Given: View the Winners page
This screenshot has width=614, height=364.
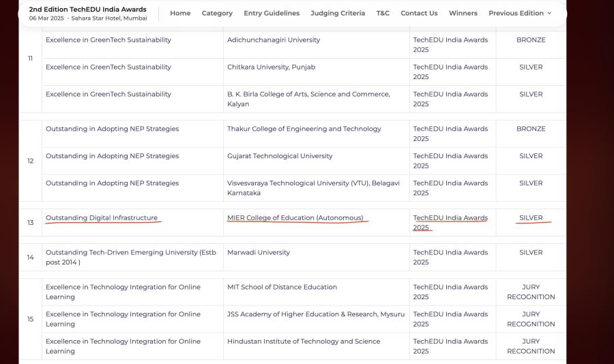Looking at the screenshot, I should [x=463, y=14].
